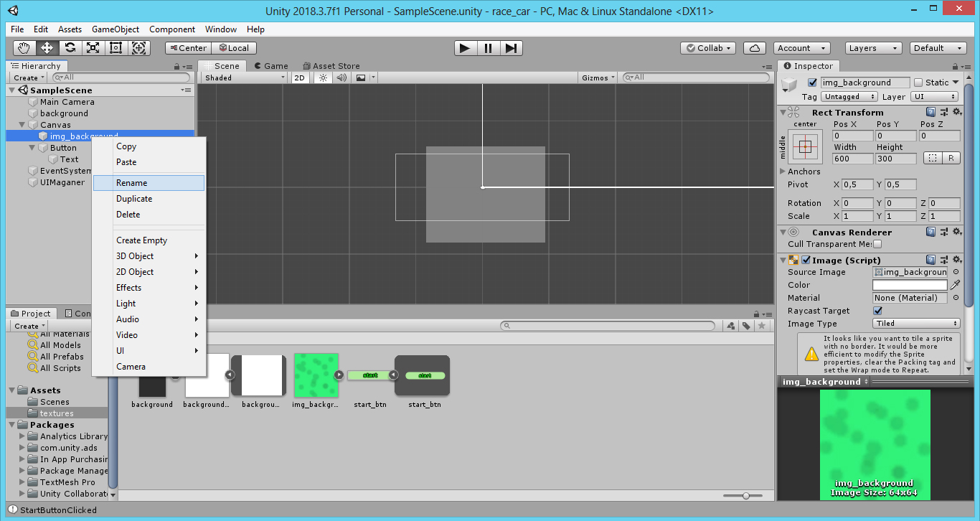The width and height of the screenshot is (980, 521).
Task: Pick color with the eyedropper icon
Action: point(956,285)
